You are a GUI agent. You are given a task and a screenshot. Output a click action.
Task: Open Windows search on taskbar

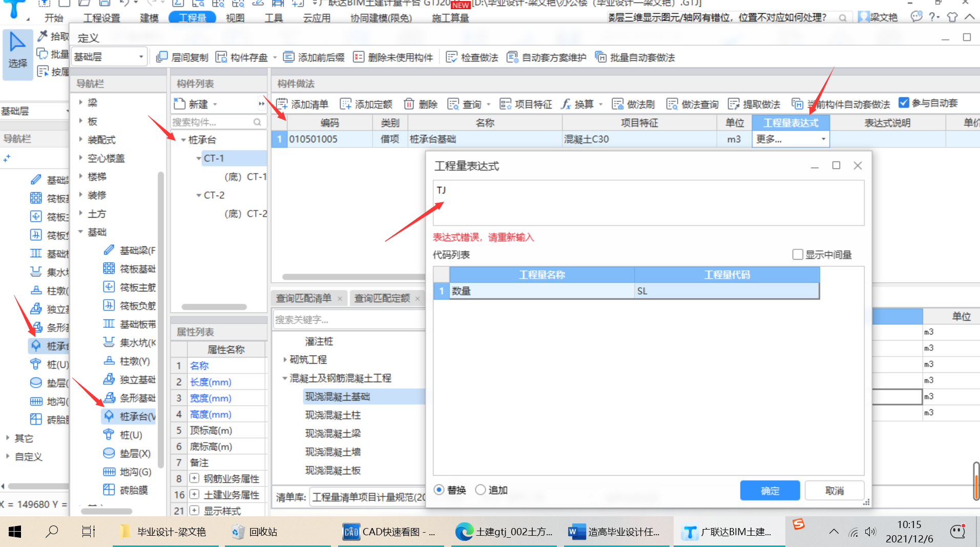(x=52, y=532)
